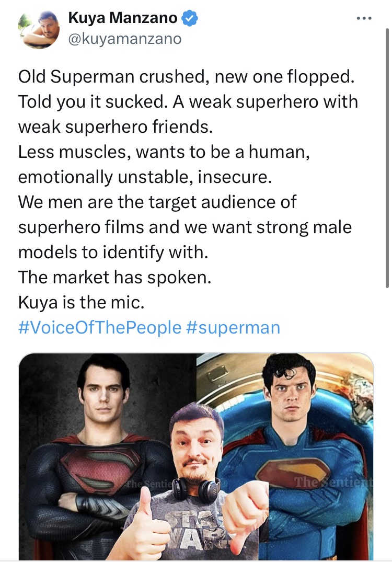
Task: Click the 'The market has spoken.' line
Action: (x=114, y=277)
